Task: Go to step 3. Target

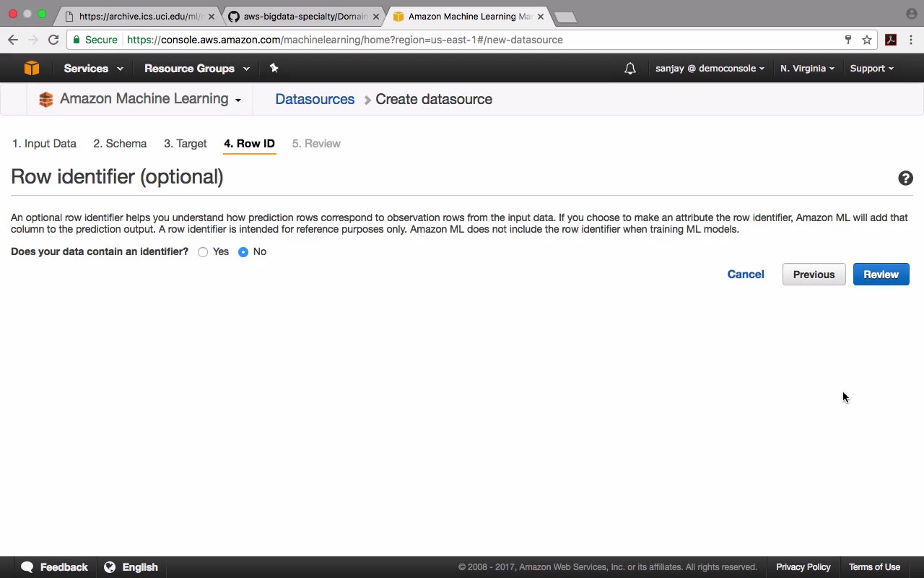Action: (x=186, y=144)
